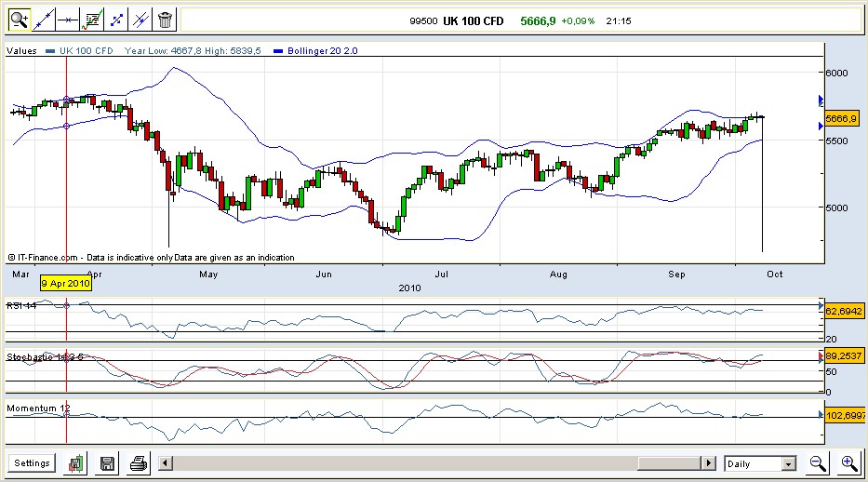The image size is (868, 482).
Task: Click the 62,6942 RSI value tag
Action: click(843, 311)
